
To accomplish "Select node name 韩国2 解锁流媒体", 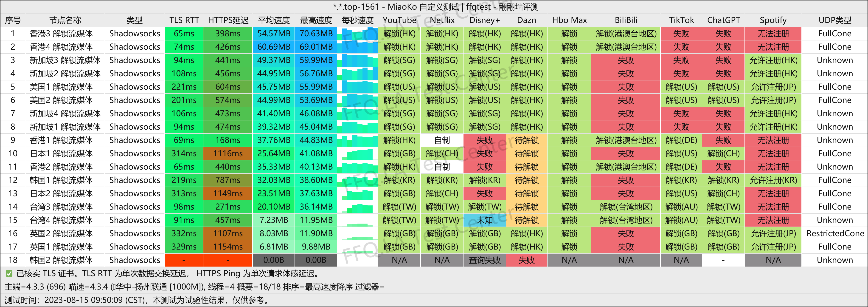I will click(x=61, y=260).
